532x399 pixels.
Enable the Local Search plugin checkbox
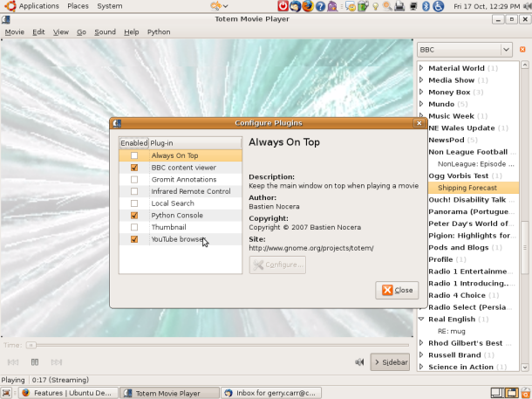(x=134, y=203)
